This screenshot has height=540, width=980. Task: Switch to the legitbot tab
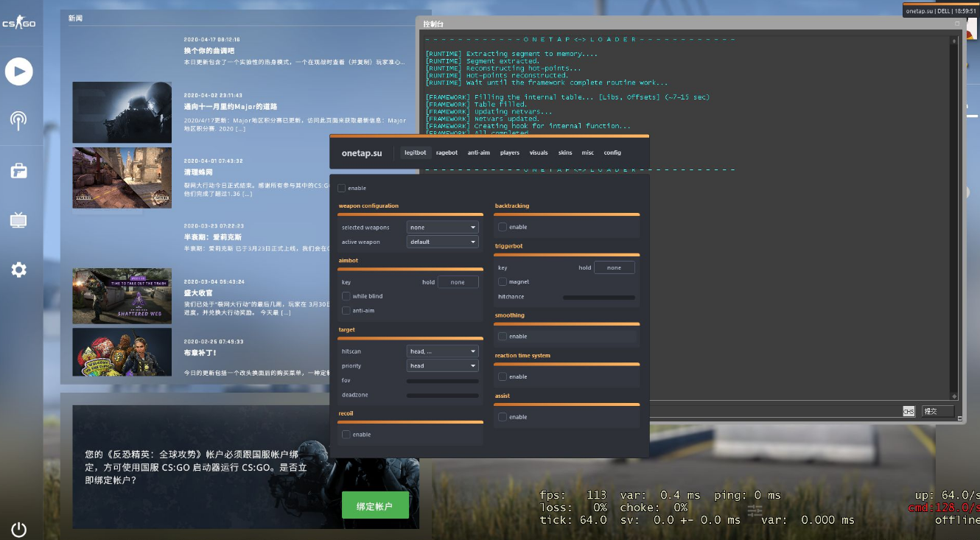(x=416, y=152)
